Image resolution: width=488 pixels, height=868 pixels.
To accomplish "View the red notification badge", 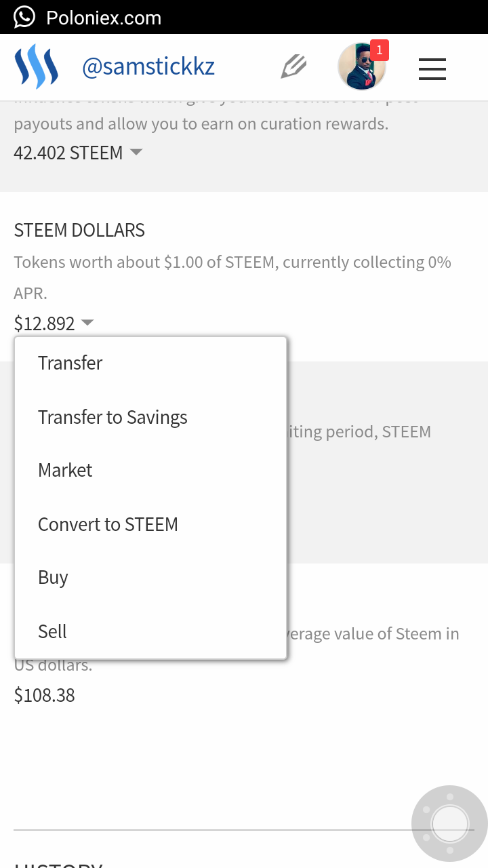I will click(379, 50).
